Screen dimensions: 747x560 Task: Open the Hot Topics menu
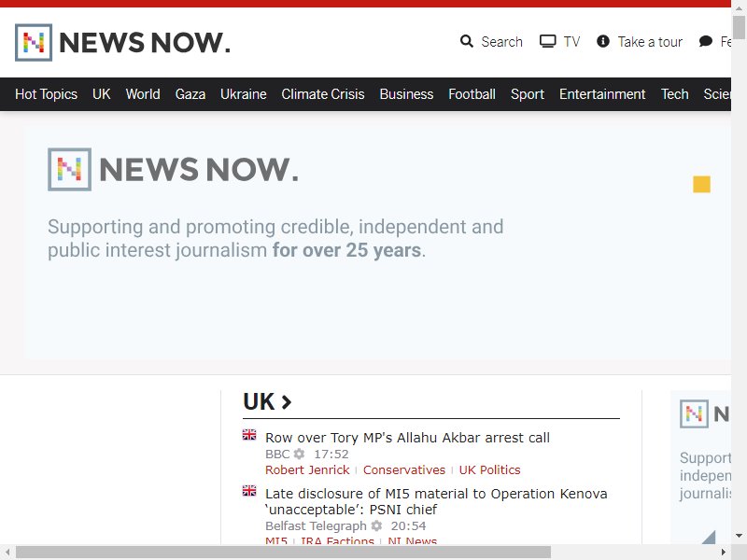point(46,94)
